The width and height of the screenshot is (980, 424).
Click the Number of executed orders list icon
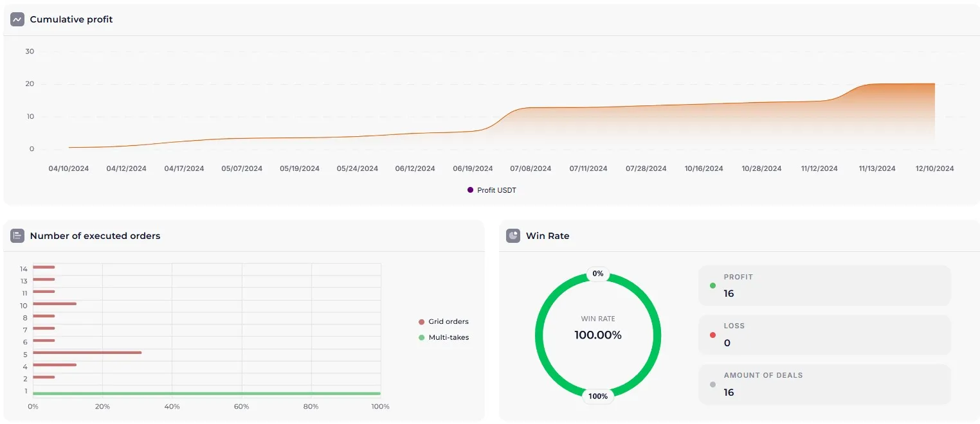click(17, 236)
